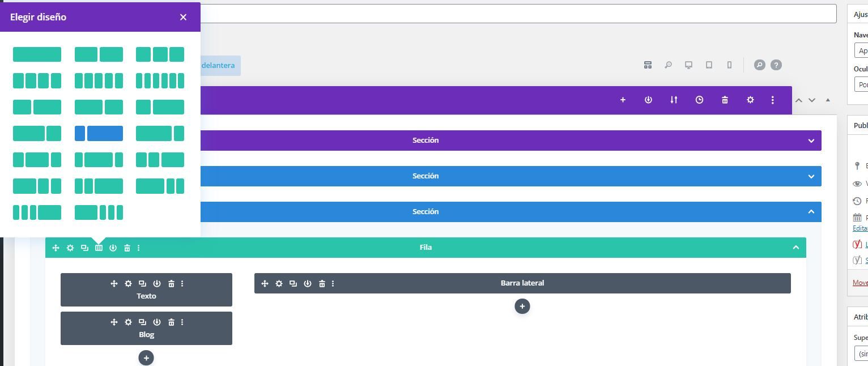Delete the Texto module

point(171,283)
